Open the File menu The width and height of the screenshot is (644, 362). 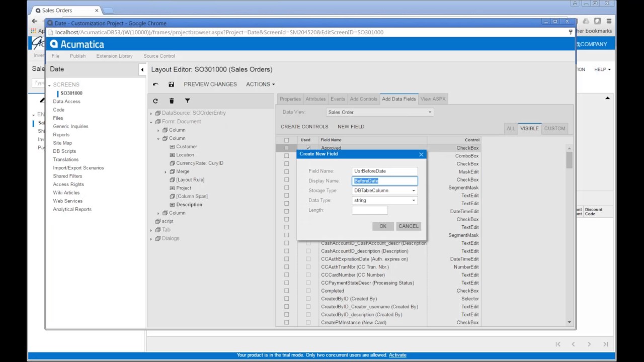coord(55,56)
